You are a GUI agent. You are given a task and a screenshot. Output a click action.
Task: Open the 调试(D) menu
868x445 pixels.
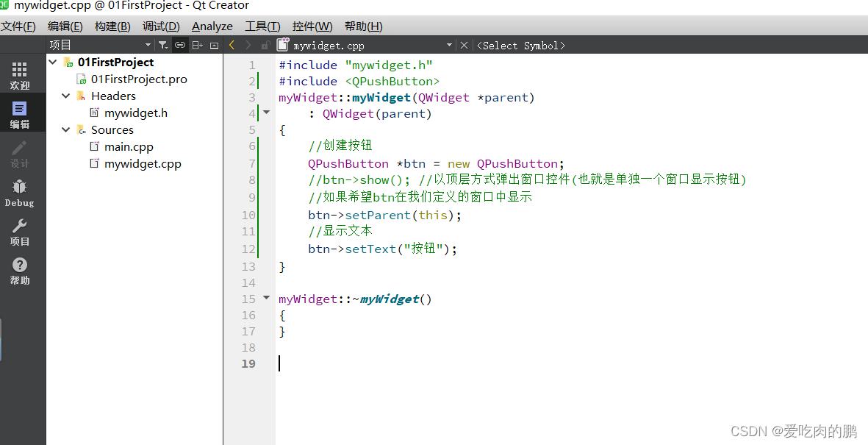[161, 26]
